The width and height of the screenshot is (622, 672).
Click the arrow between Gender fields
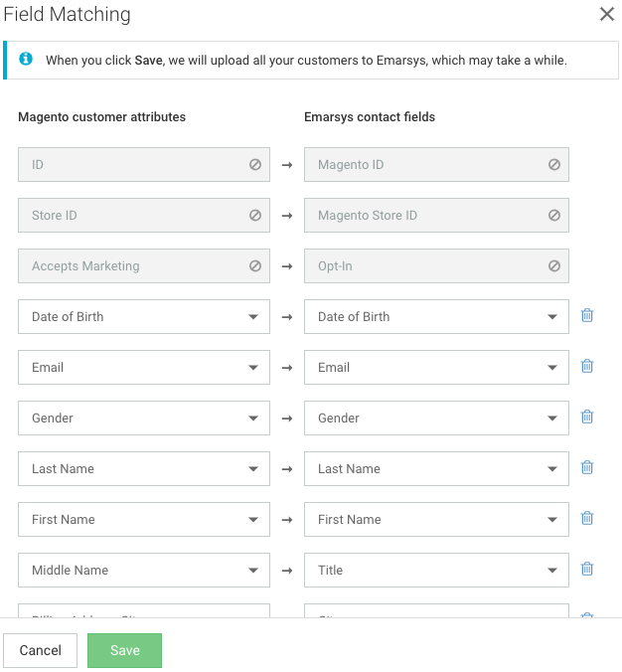click(x=287, y=419)
